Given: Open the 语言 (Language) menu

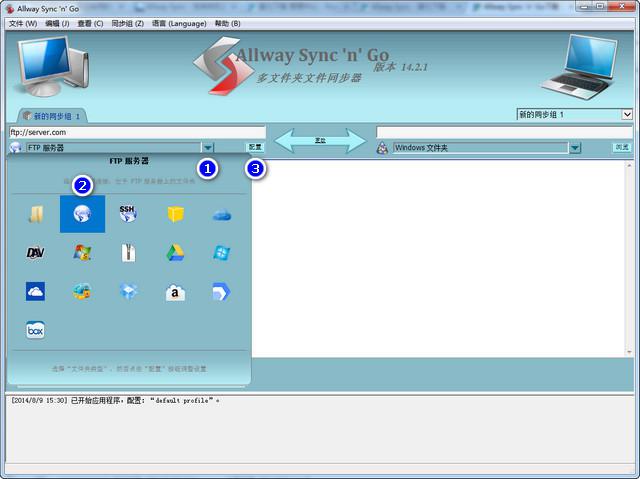Looking at the screenshot, I should coord(180,23).
